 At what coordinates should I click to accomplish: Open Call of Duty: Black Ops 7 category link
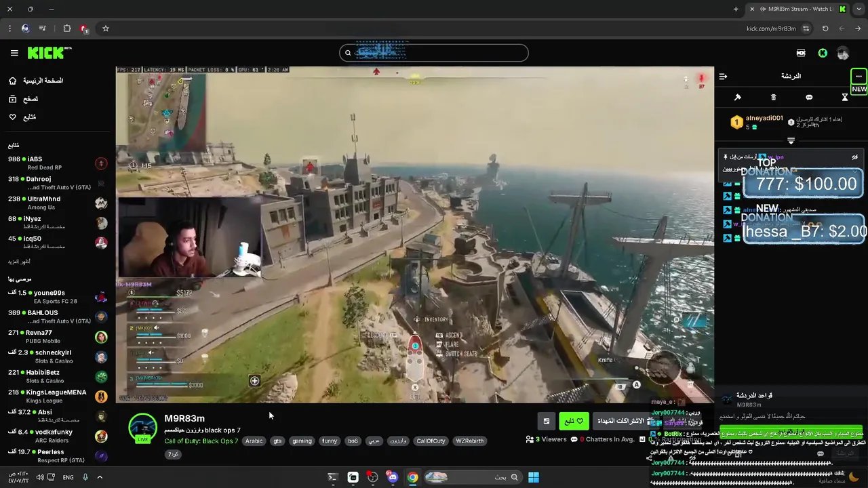201,441
